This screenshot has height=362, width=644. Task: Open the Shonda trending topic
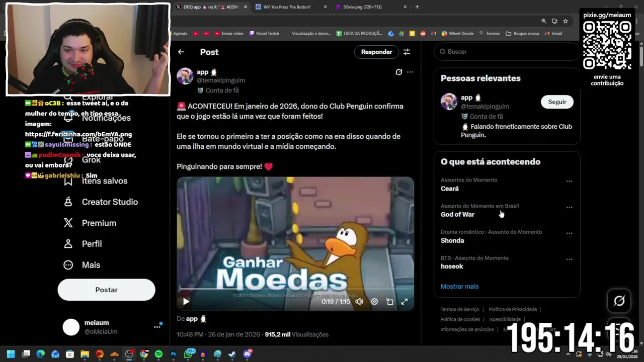[x=452, y=240]
